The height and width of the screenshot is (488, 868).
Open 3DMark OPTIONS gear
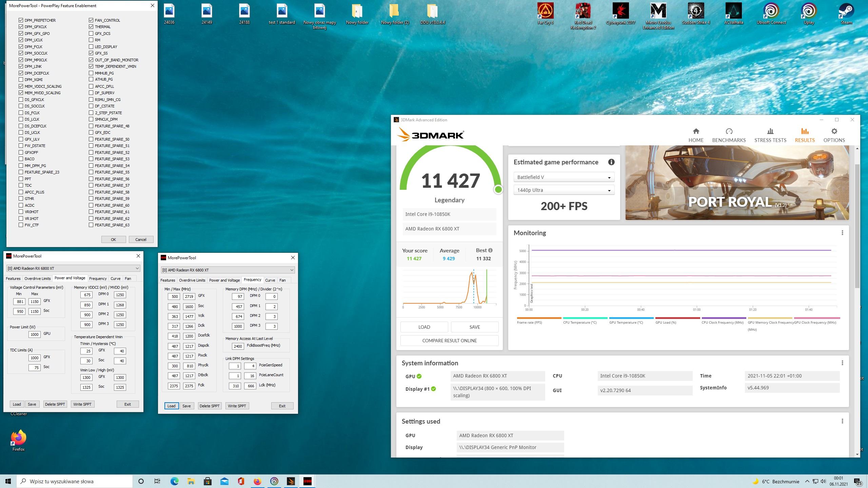834,135
